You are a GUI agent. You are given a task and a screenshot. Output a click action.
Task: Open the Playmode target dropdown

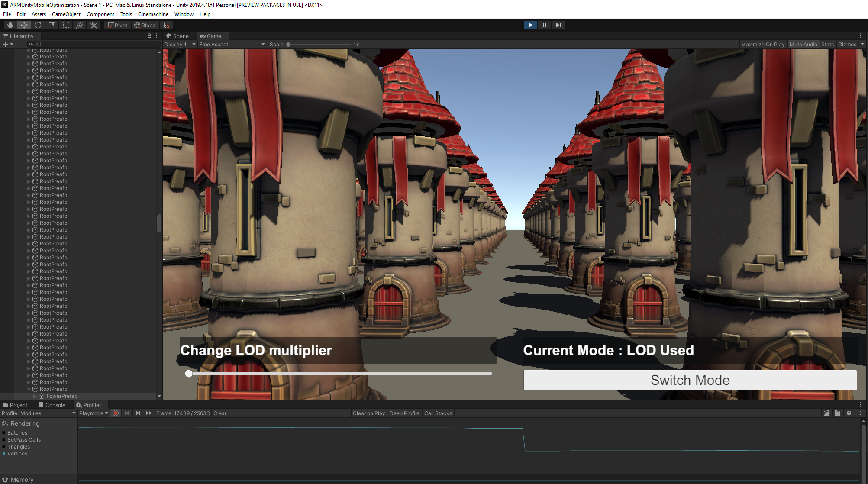click(x=94, y=413)
